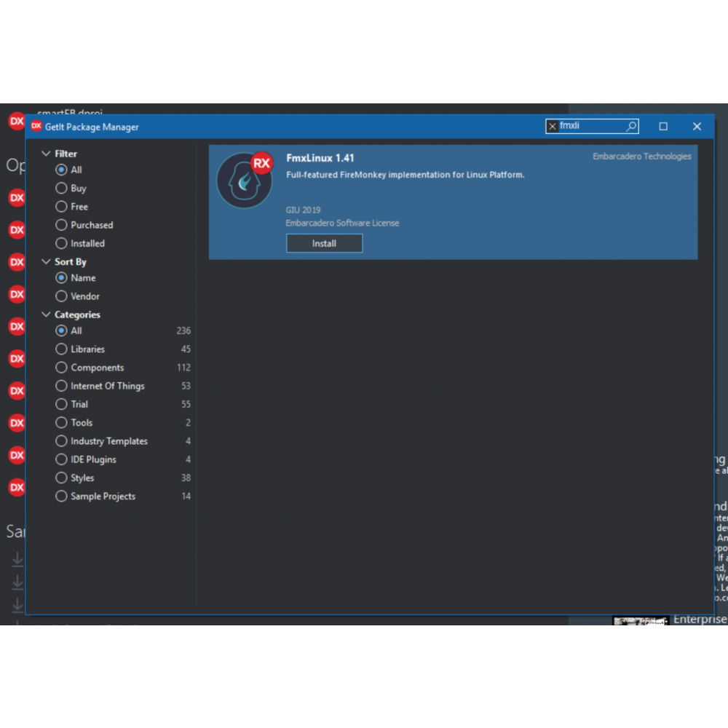Image resolution: width=728 pixels, height=728 pixels.
Task: Select the IDE Plugins category
Action: click(62, 459)
